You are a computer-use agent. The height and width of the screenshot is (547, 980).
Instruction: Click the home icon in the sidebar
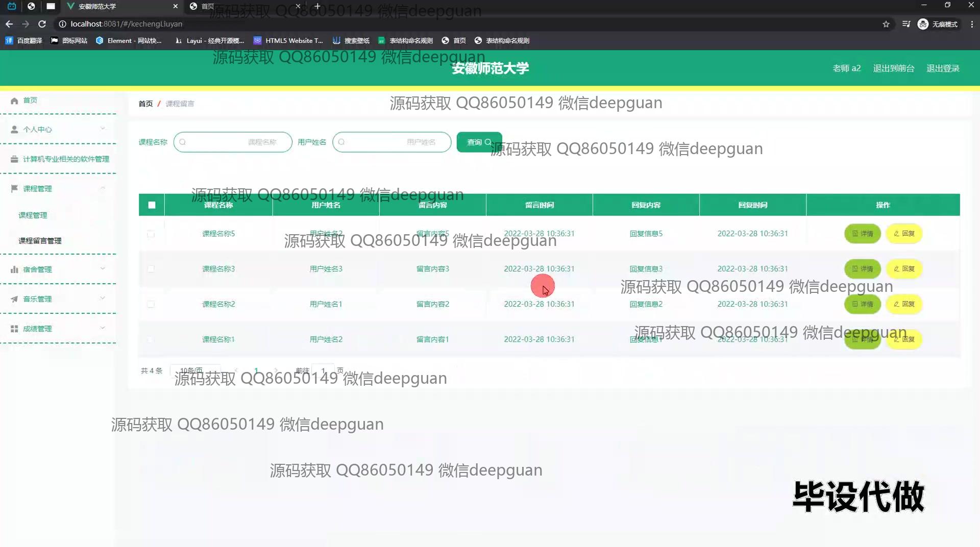(14, 101)
